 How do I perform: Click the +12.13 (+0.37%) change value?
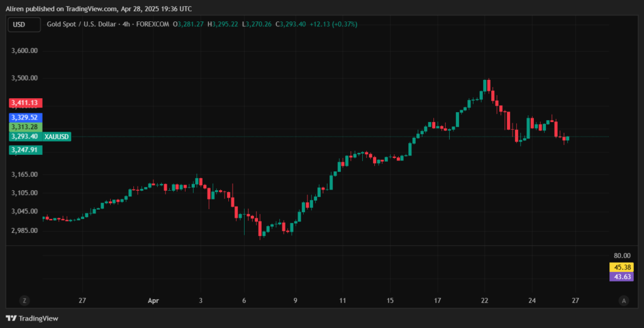[333, 25]
